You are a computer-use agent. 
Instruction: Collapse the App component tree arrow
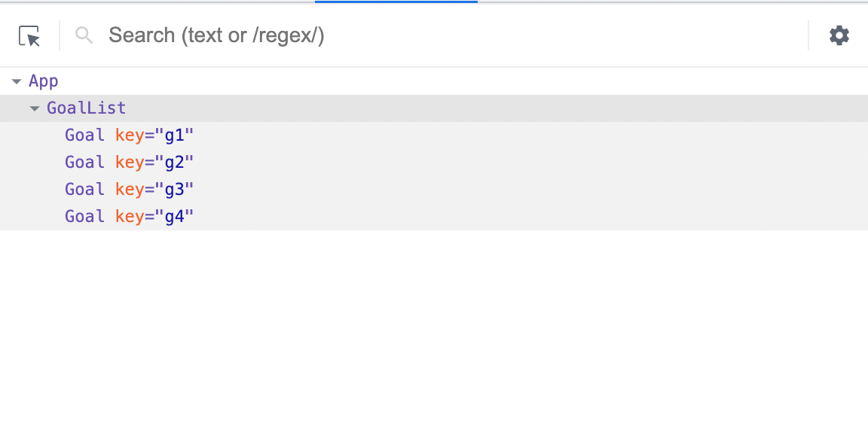click(x=17, y=82)
